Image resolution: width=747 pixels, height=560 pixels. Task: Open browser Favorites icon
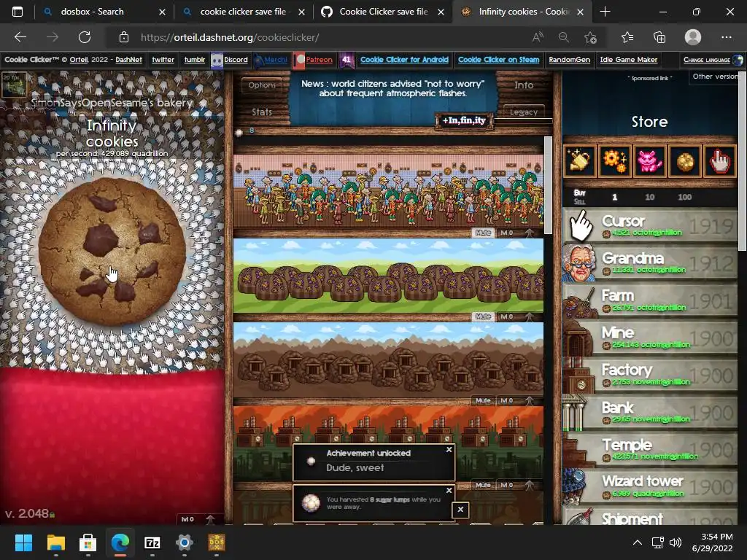point(627,37)
